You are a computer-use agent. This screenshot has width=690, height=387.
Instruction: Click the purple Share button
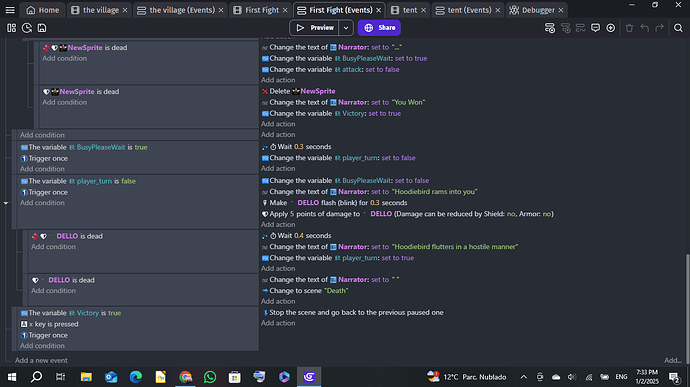379,28
